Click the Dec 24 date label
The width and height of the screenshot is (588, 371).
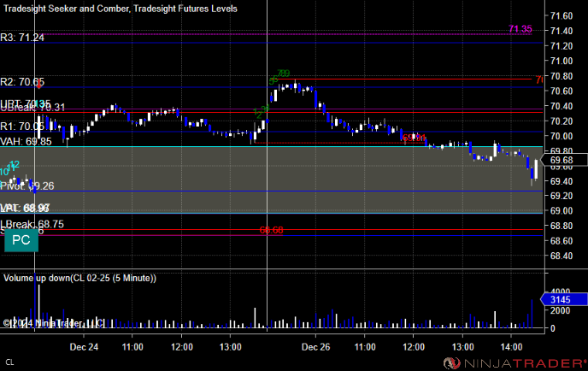pos(84,347)
